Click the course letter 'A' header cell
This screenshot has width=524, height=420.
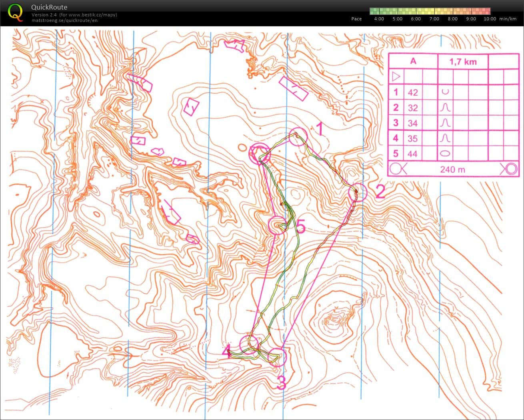(x=413, y=61)
